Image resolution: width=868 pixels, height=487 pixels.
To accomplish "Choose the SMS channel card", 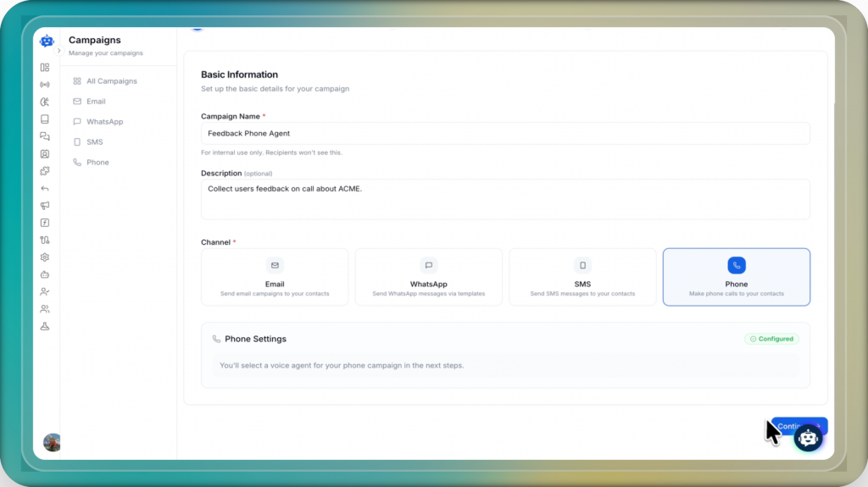I will point(582,276).
